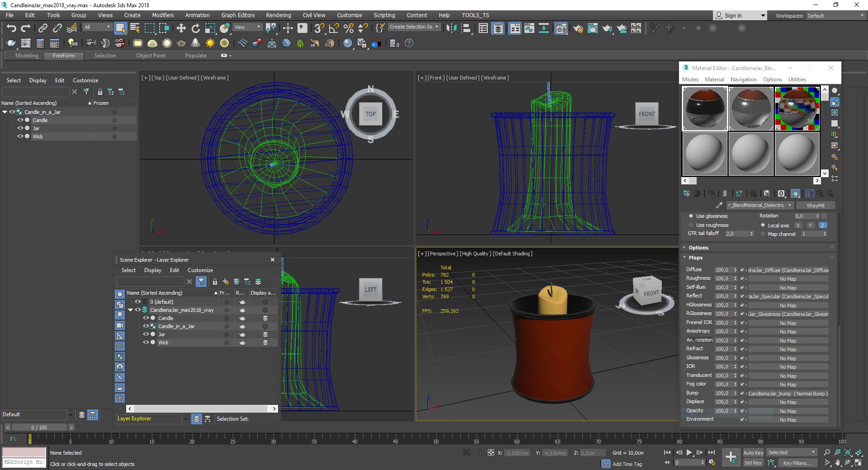Toggle the Angle Snap icon
This screenshot has width=868, height=470.
pos(334,28)
